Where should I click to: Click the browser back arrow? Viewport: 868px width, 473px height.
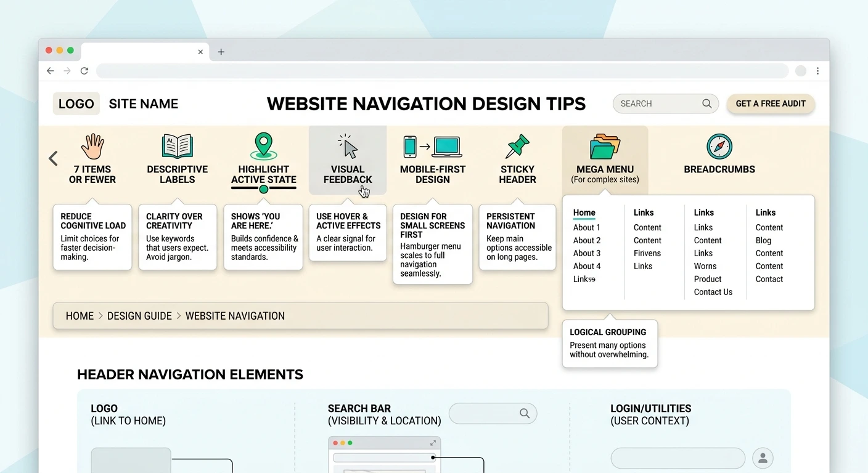51,71
